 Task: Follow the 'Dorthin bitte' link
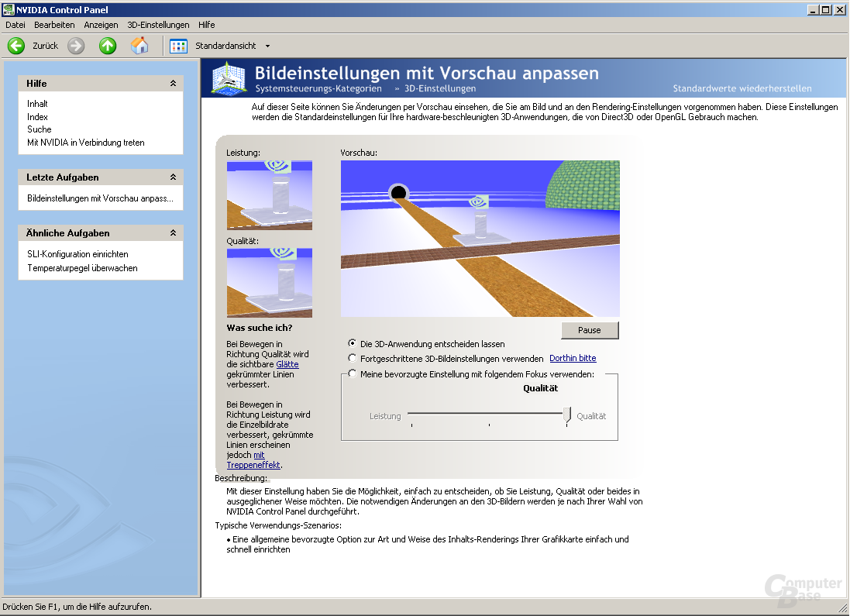click(x=573, y=358)
